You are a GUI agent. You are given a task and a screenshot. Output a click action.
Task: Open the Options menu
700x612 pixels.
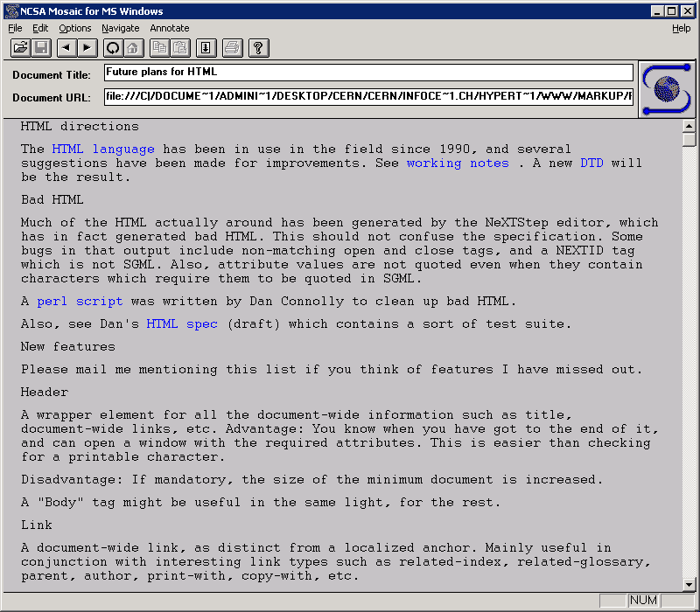[x=75, y=28]
